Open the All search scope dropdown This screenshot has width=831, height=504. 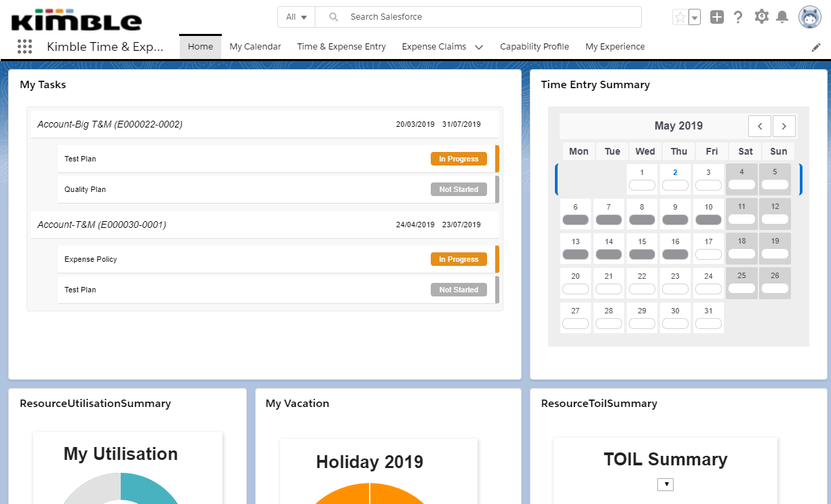[x=296, y=17]
